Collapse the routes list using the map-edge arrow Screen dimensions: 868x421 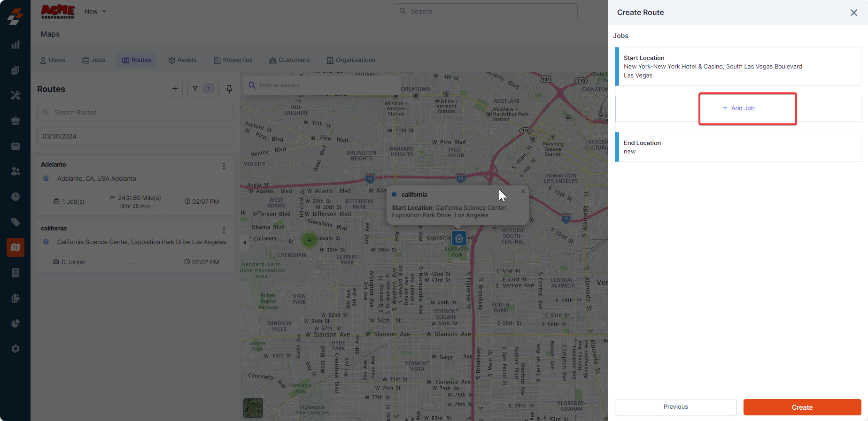[x=245, y=243]
